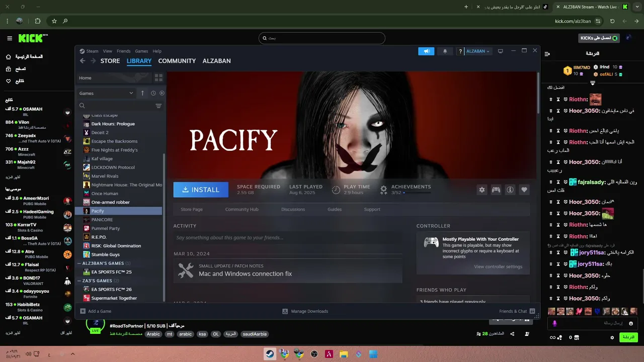Open the advanced filter options icon

[x=158, y=106]
